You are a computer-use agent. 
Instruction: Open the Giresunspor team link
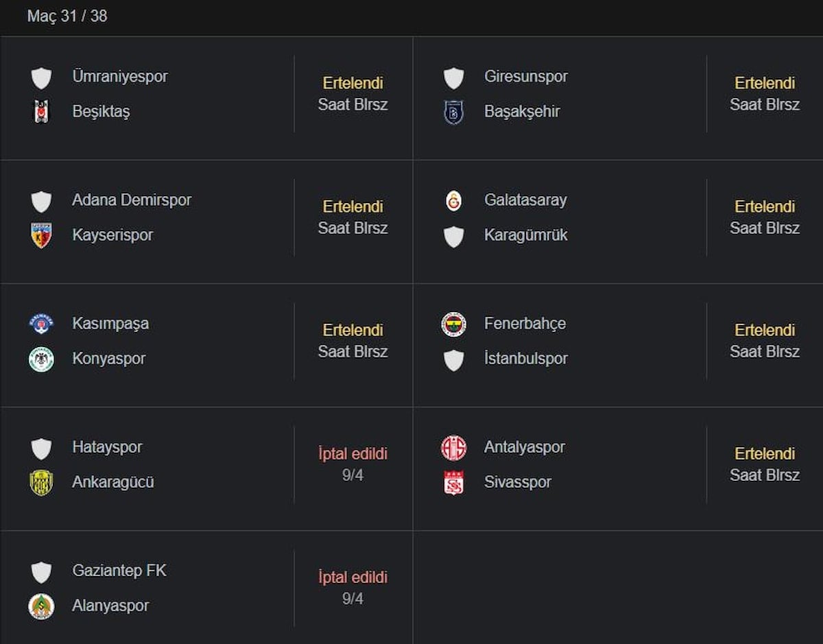tap(526, 76)
